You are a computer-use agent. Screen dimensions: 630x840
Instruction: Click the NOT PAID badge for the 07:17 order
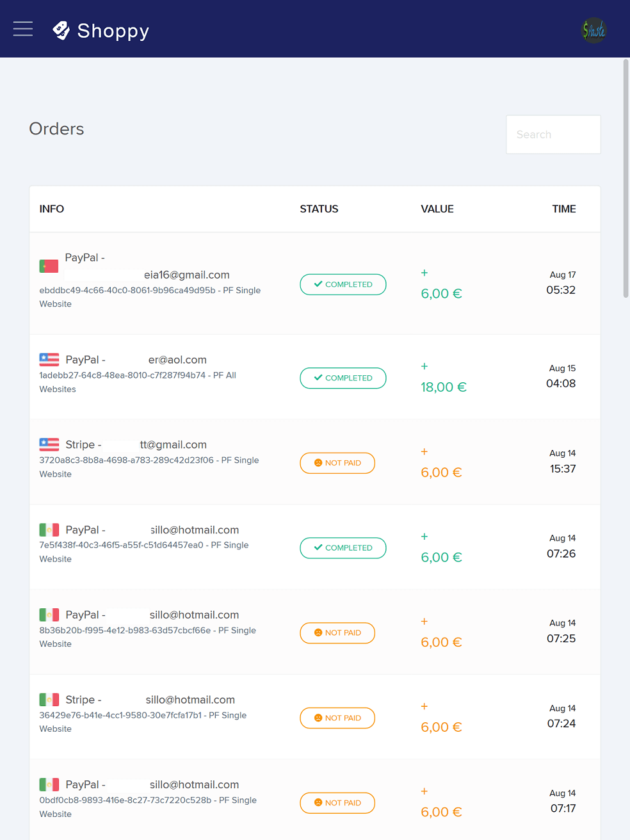click(337, 803)
